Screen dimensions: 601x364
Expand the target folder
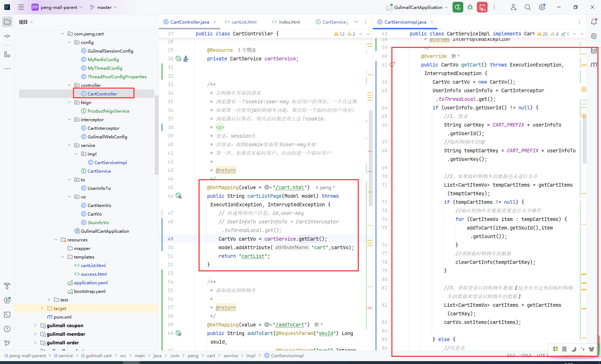(42, 308)
